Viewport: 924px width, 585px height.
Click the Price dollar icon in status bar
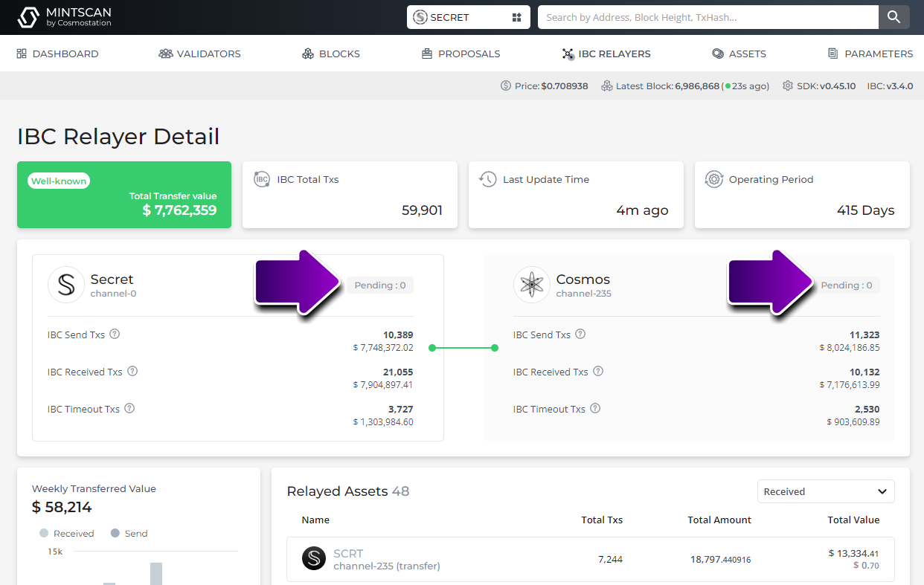[x=506, y=86]
